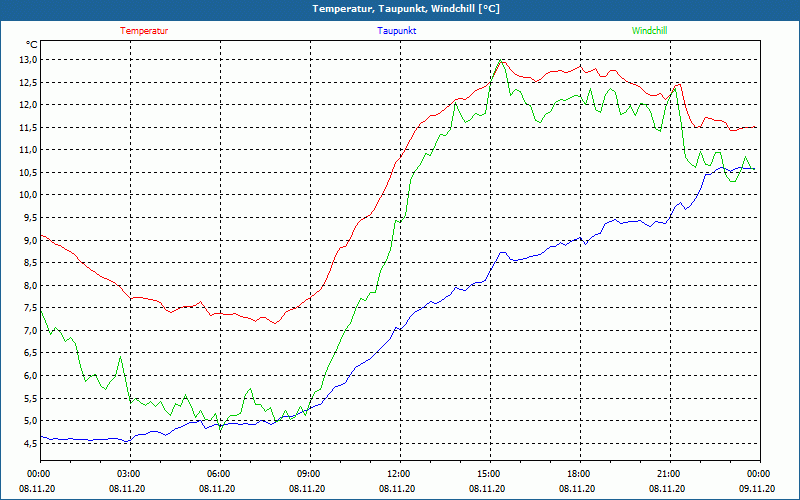Click the y-axis value "11,5"

(29, 128)
